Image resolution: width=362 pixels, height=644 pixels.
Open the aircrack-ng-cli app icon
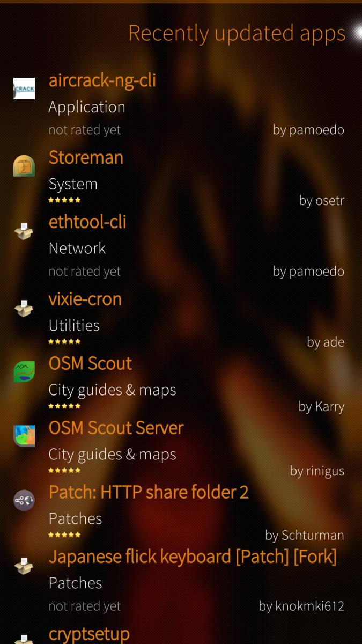click(x=24, y=89)
